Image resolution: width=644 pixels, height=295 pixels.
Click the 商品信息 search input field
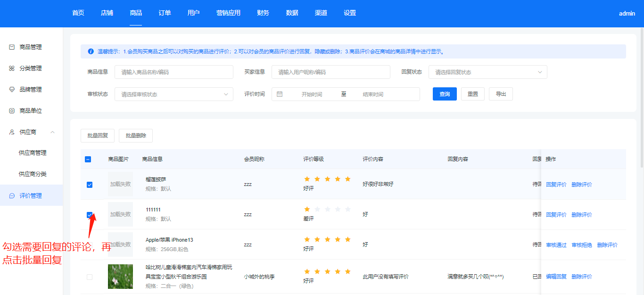tap(174, 72)
